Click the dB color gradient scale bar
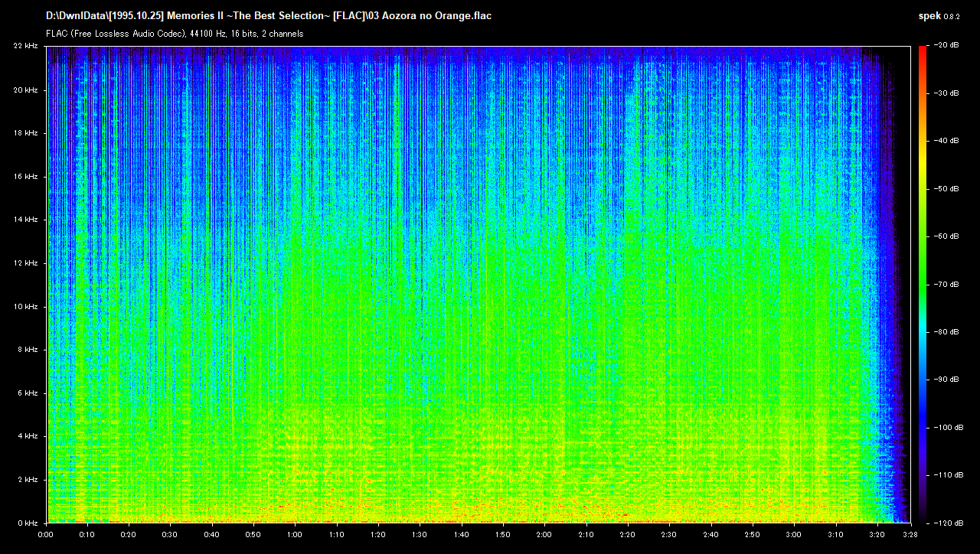This screenshot has width=980, height=554. coord(923,284)
